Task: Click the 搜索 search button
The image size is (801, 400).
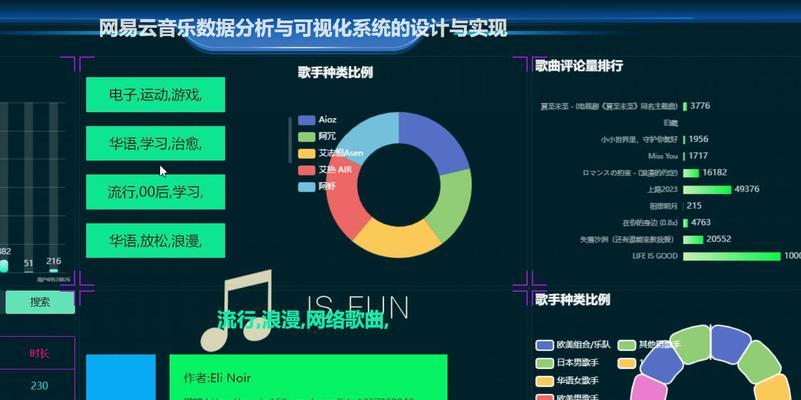Action: coord(40,302)
